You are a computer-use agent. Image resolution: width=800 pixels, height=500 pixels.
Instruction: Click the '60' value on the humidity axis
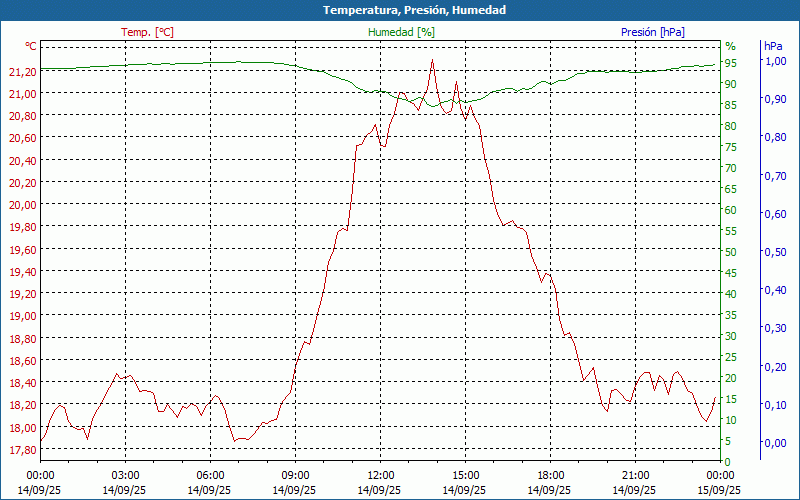731,210
